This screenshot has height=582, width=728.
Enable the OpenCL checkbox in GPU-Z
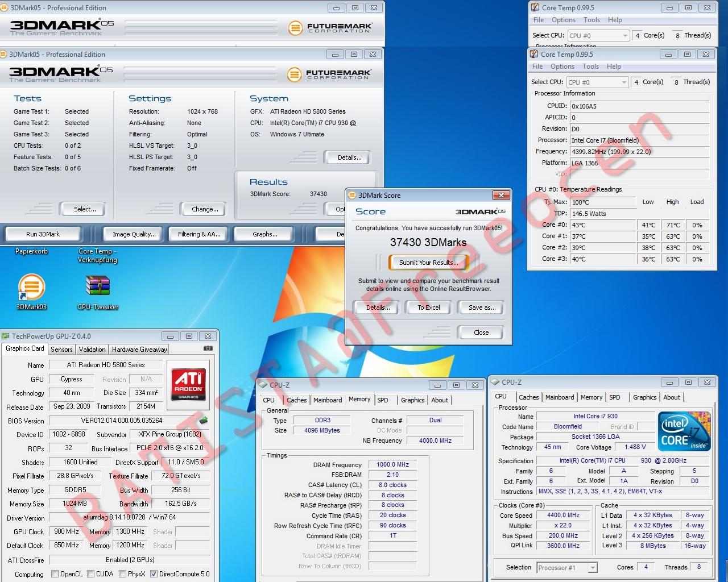pos(55,574)
